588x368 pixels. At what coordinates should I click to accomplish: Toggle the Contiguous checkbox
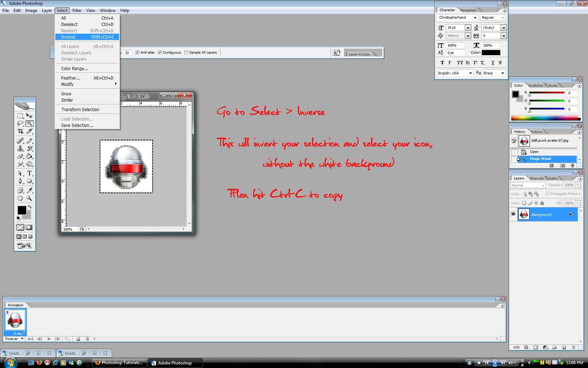[160, 53]
